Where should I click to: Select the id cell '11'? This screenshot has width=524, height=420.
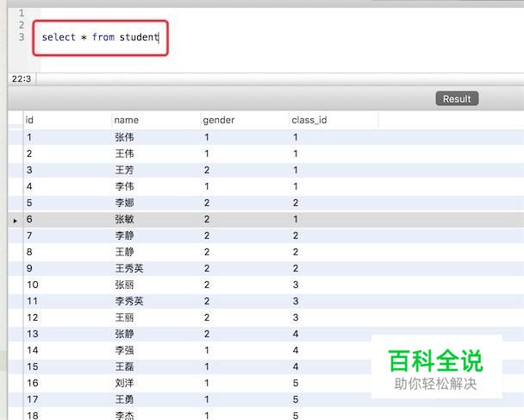(33, 301)
